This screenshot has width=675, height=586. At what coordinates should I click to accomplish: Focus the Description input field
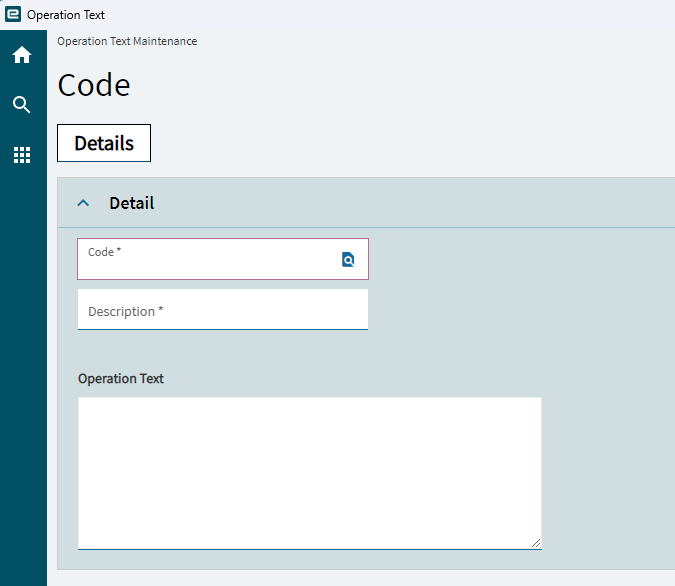(223, 310)
